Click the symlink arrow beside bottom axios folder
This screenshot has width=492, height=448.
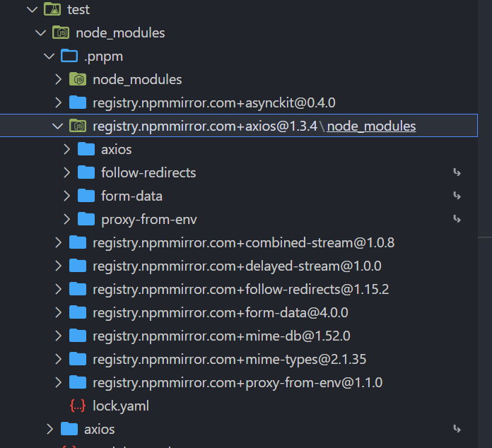coord(457,429)
